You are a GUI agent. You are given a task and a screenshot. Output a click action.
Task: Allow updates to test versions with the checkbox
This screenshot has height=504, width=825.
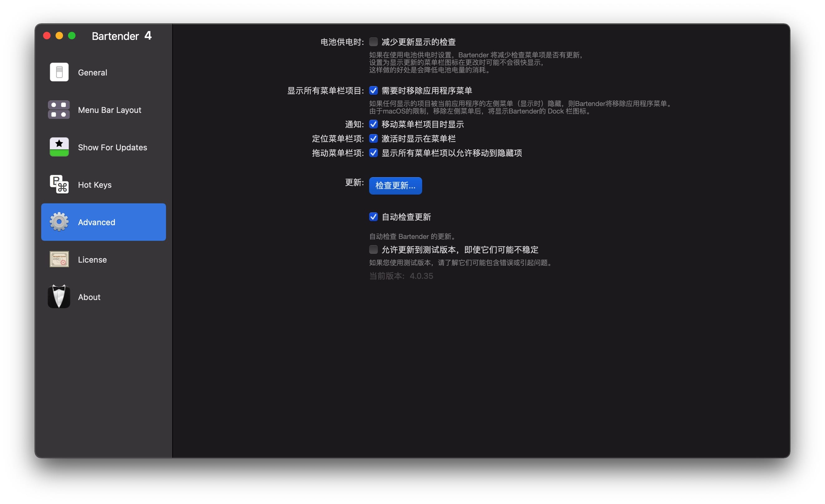coord(373,250)
